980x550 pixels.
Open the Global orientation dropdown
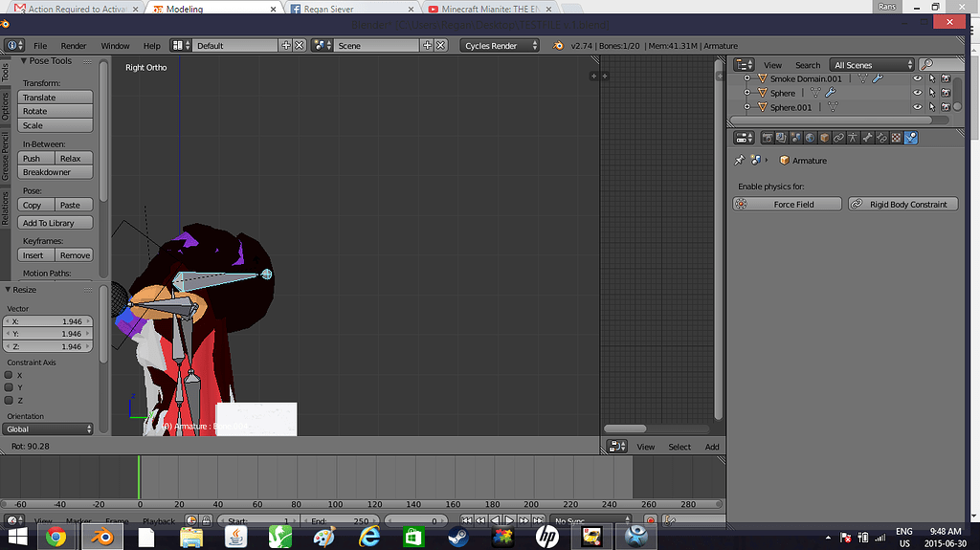48,429
